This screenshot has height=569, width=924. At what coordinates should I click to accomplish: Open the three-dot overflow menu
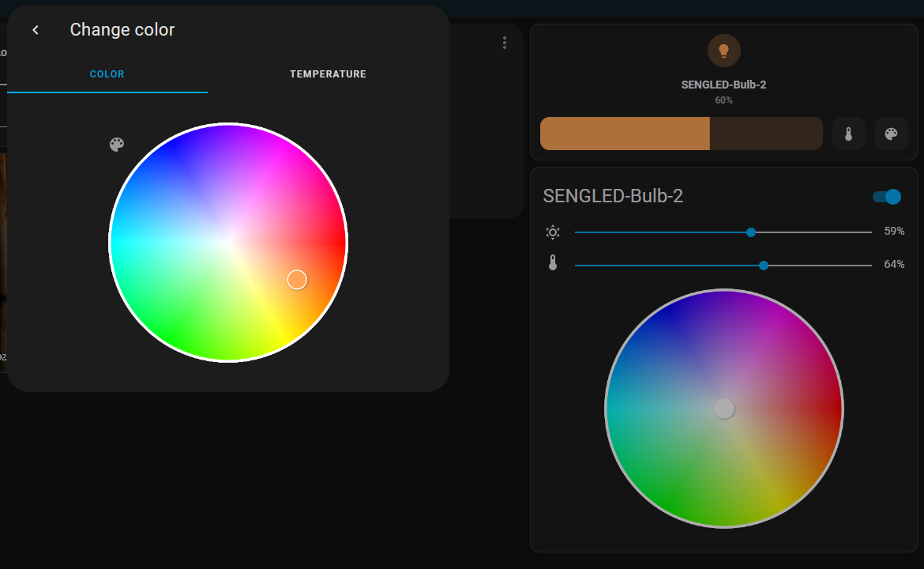[505, 43]
